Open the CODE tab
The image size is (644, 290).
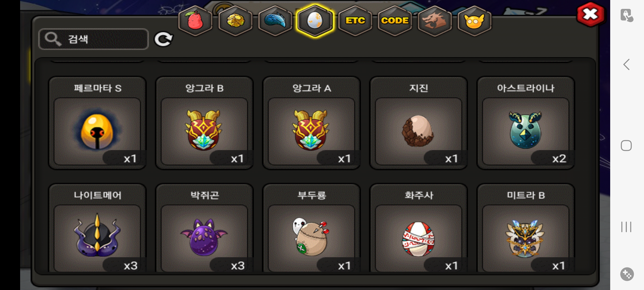[x=395, y=21]
